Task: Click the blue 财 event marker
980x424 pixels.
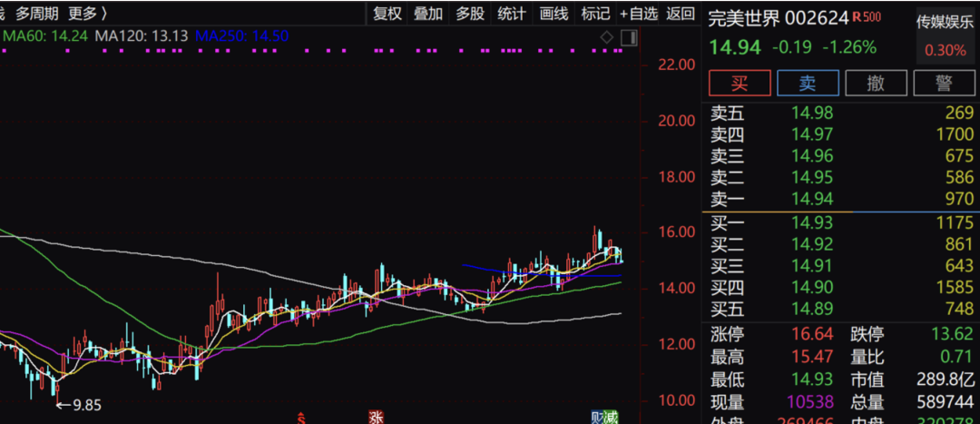Action: tap(597, 418)
